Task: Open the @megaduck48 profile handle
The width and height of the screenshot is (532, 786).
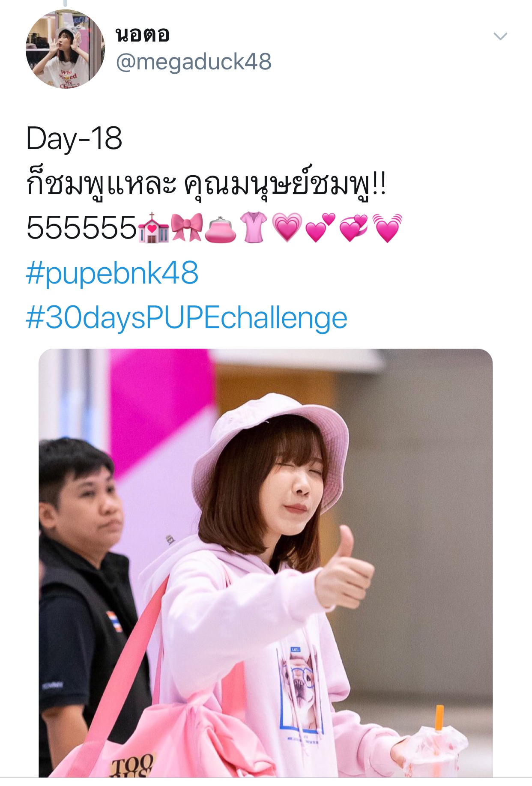Action: 194,62
